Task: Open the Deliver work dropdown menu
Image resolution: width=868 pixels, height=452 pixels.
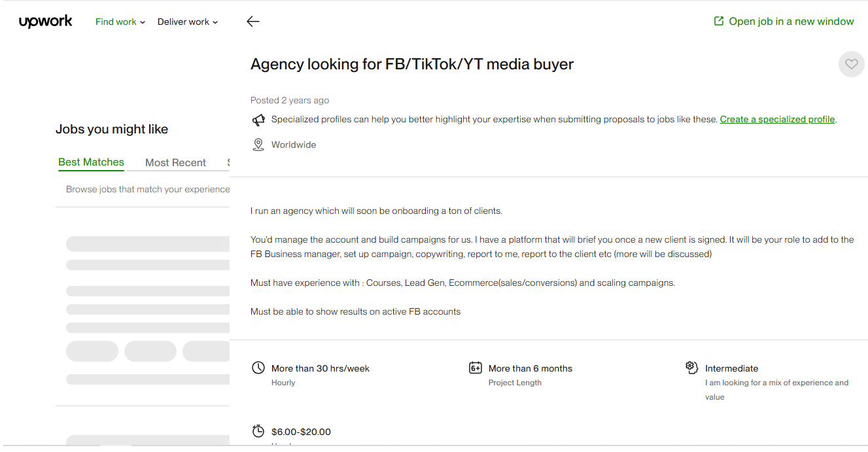Action: [x=188, y=22]
